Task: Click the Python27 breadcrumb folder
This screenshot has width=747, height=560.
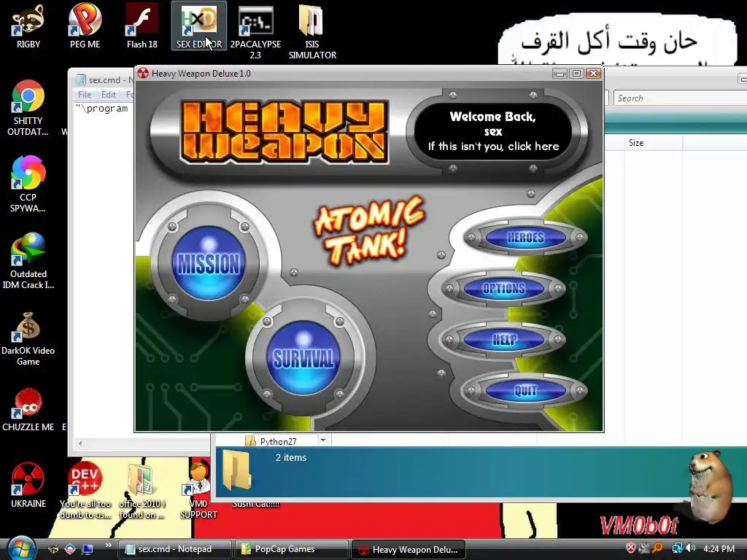Action: (271, 441)
